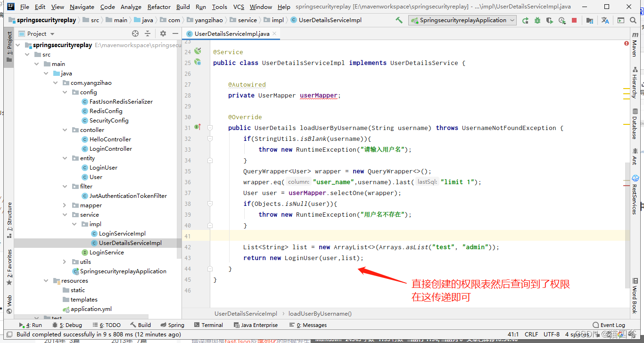Locate current file with the crosshair icon
The height and width of the screenshot is (343, 644).
pyautogui.click(x=135, y=33)
